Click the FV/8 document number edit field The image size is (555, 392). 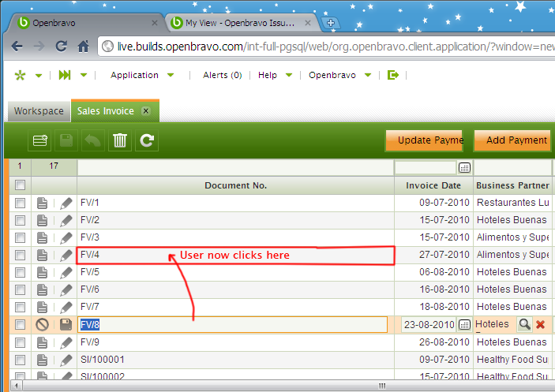click(x=233, y=324)
